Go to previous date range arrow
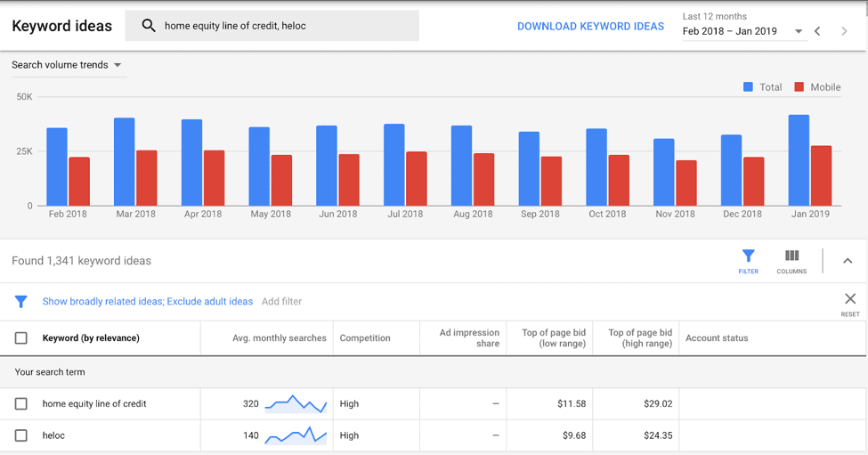The height and width of the screenshot is (455, 868). pos(817,31)
